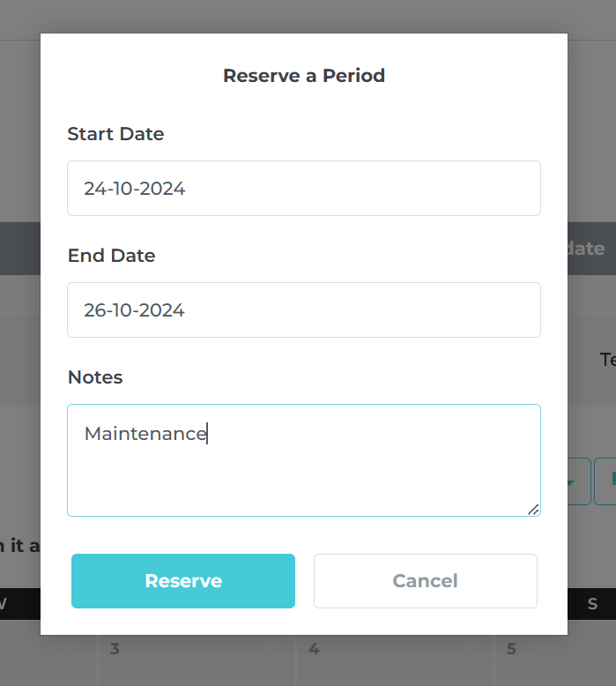Select calendar day 3
This screenshot has height=686, width=616.
[x=115, y=649]
